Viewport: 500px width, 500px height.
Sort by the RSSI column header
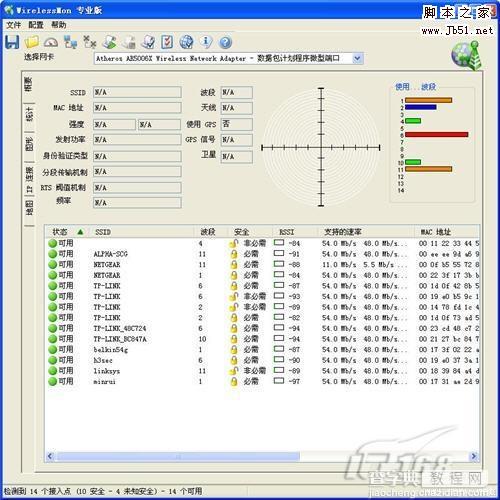coord(294,232)
